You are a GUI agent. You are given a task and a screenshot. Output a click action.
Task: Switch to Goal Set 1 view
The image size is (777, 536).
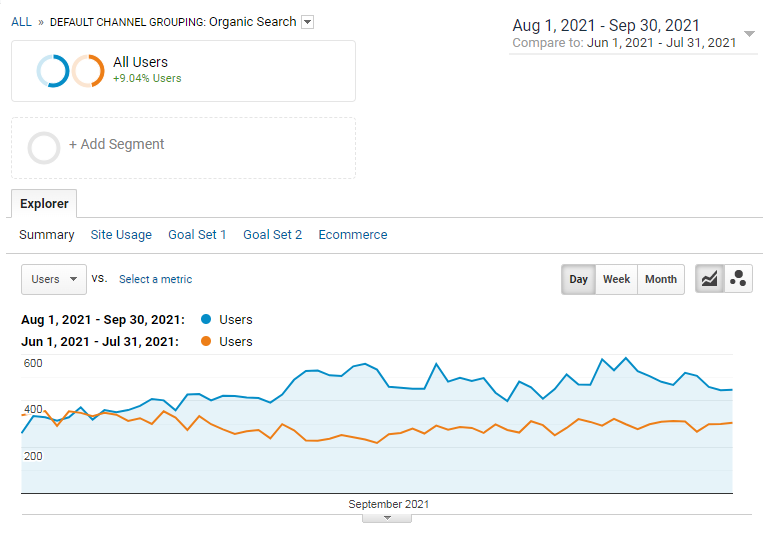coord(197,235)
